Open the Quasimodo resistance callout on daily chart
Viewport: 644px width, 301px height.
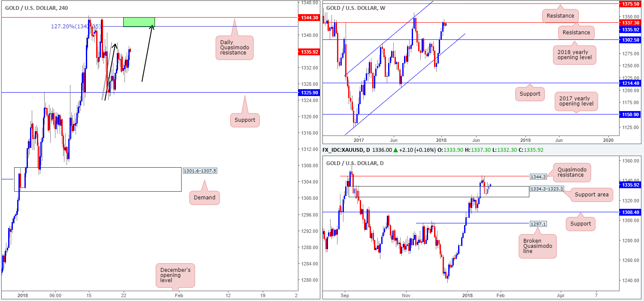tap(572, 172)
